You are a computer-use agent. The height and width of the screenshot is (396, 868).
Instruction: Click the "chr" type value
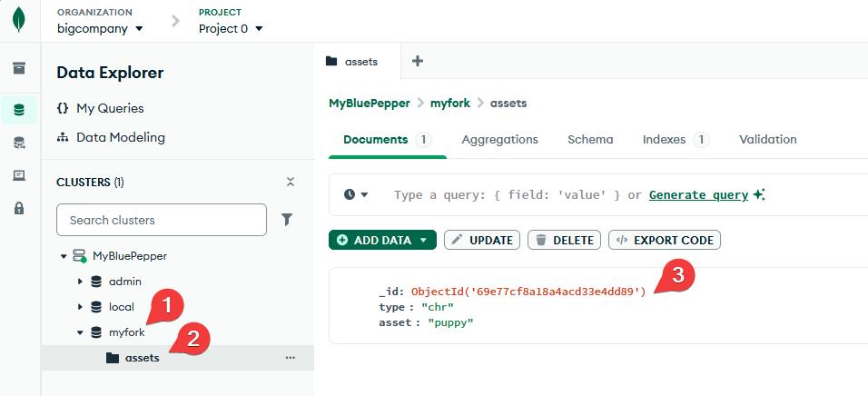coord(438,307)
